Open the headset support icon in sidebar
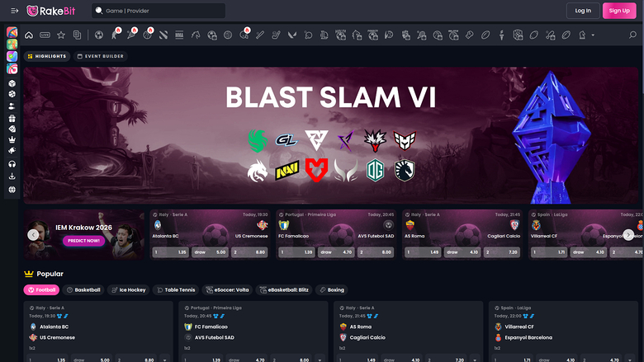The width and height of the screenshot is (644, 362). (x=12, y=164)
